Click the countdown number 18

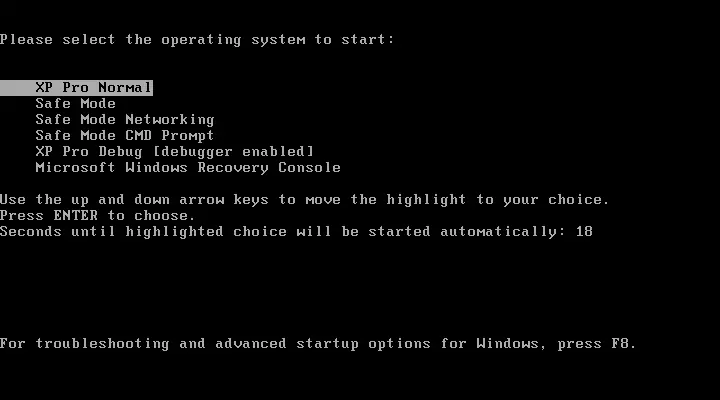(x=584, y=231)
